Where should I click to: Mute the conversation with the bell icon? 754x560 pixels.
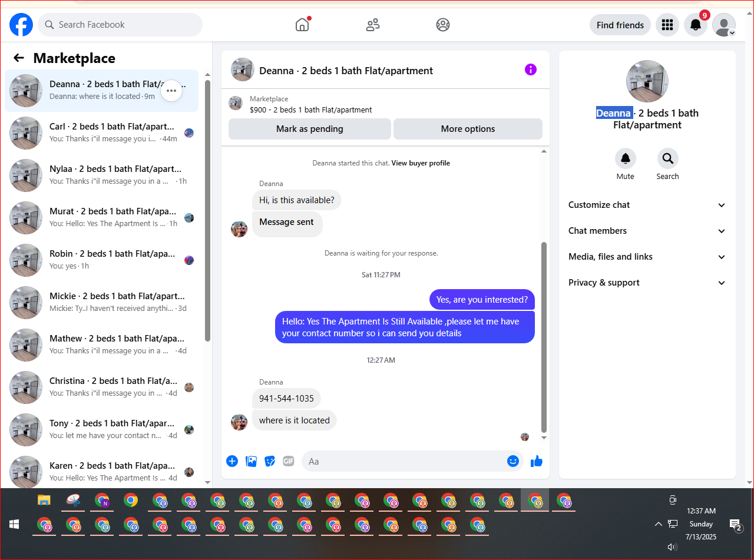[x=626, y=158]
